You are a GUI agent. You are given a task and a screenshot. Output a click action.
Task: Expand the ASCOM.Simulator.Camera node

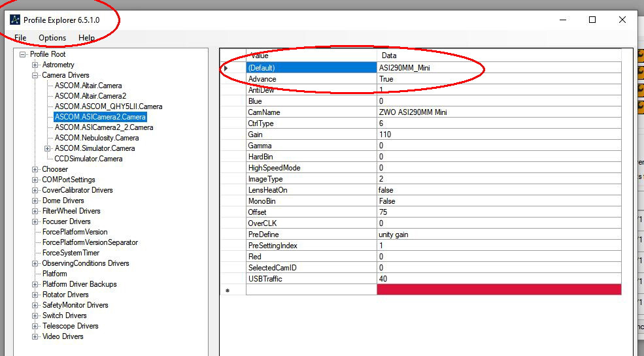pyautogui.click(x=48, y=148)
